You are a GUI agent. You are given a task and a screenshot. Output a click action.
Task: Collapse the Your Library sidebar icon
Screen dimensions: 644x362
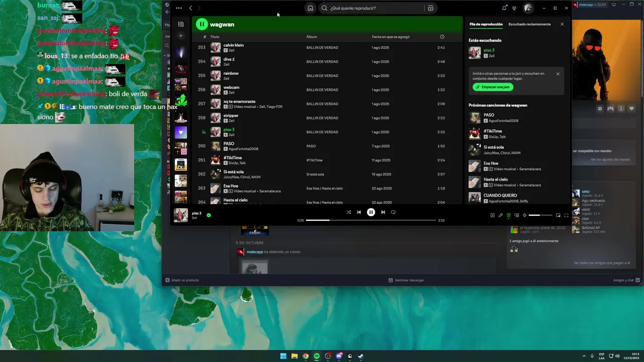tap(181, 24)
